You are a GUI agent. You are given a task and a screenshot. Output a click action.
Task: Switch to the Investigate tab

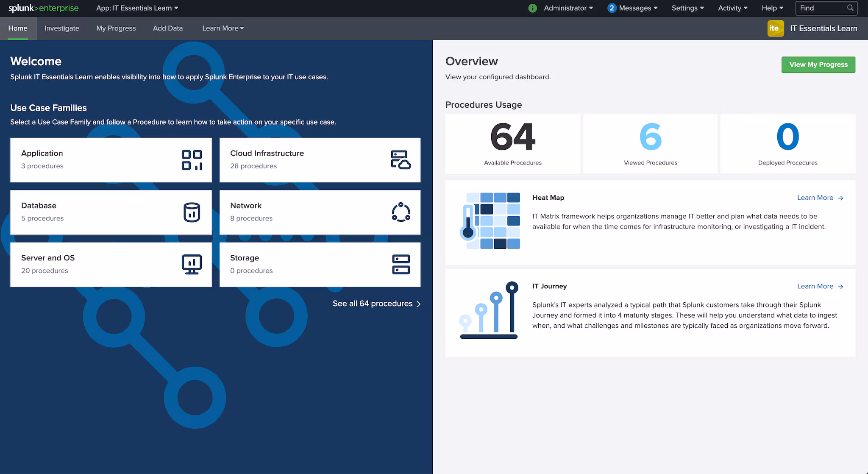tap(62, 28)
